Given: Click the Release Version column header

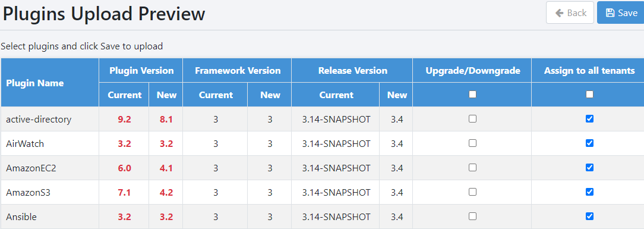Looking at the screenshot, I should (352, 71).
